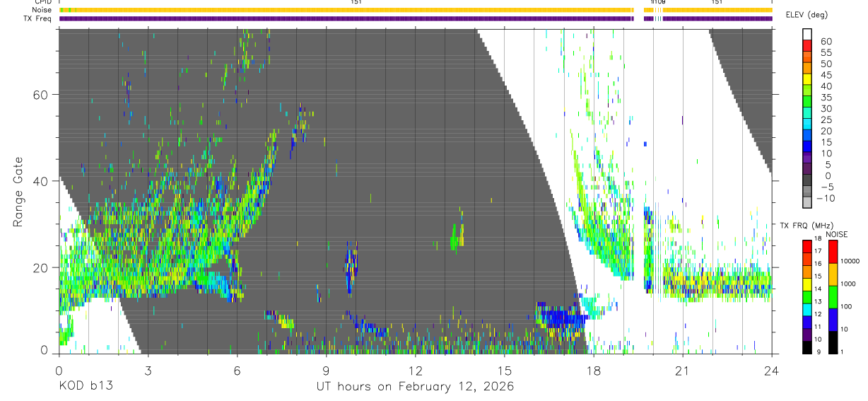868x401 pixels.
Task: Click the blue 10–100 segment of the NOISE color bar
Action: coord(833,320)
